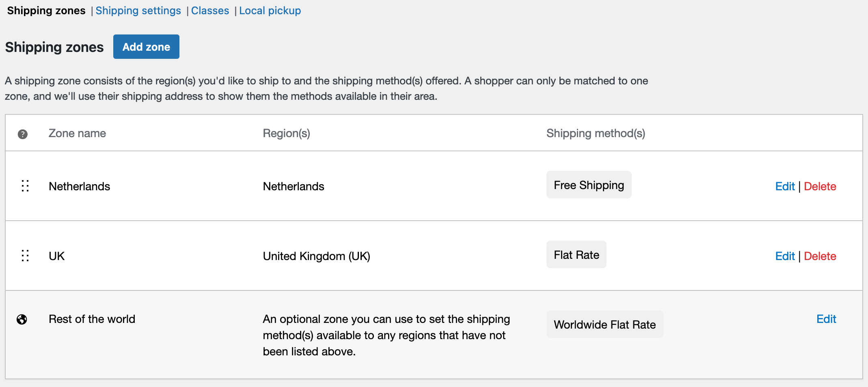Click the Region(s) column header
Viewport: 868px width, 387px height.
287,133
